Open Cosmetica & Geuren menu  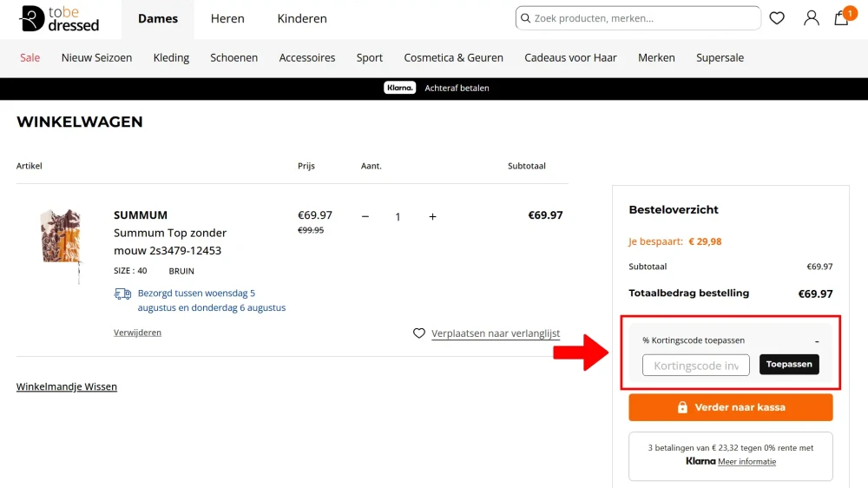click(x=453, y=57)
